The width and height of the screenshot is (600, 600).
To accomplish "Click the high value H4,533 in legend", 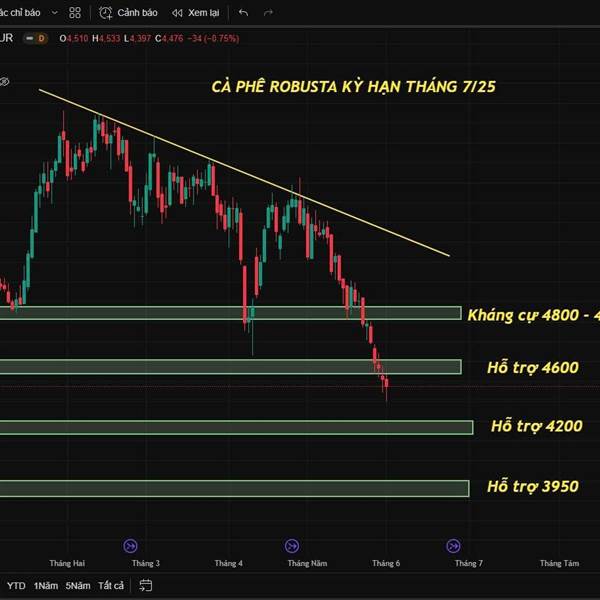I will [106, 38].
